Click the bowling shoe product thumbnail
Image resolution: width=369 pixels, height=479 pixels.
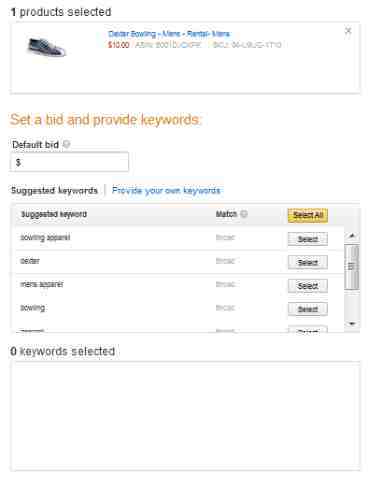click(46, 47)
